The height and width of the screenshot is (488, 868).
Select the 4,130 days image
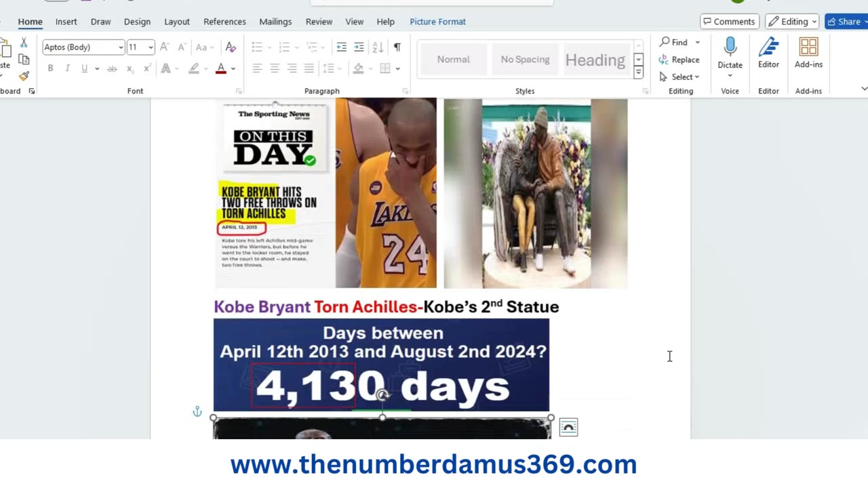(x=381, y=365)
